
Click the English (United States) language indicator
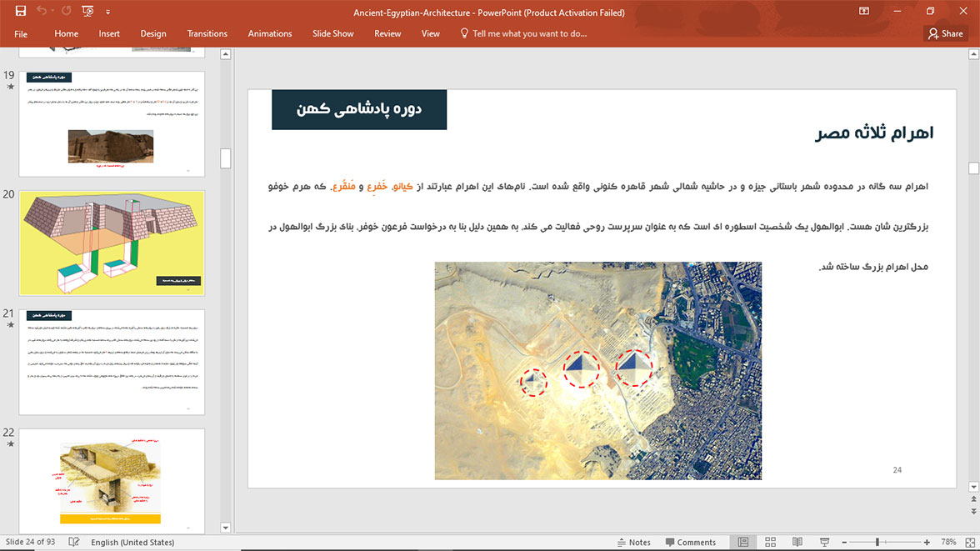coord(132,542)
